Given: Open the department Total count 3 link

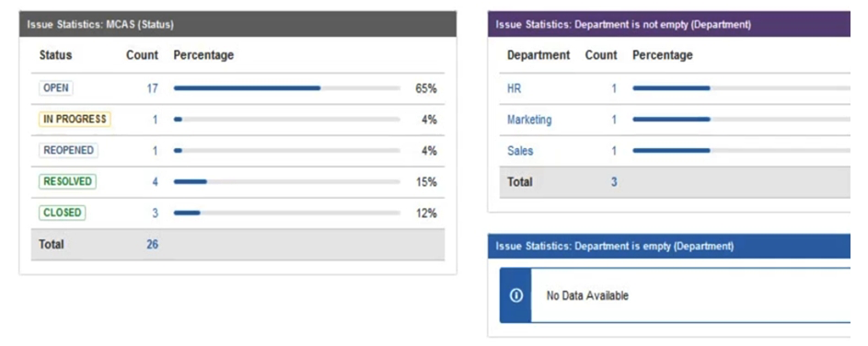Looking at the screenshot, I should tap(614, 181).
